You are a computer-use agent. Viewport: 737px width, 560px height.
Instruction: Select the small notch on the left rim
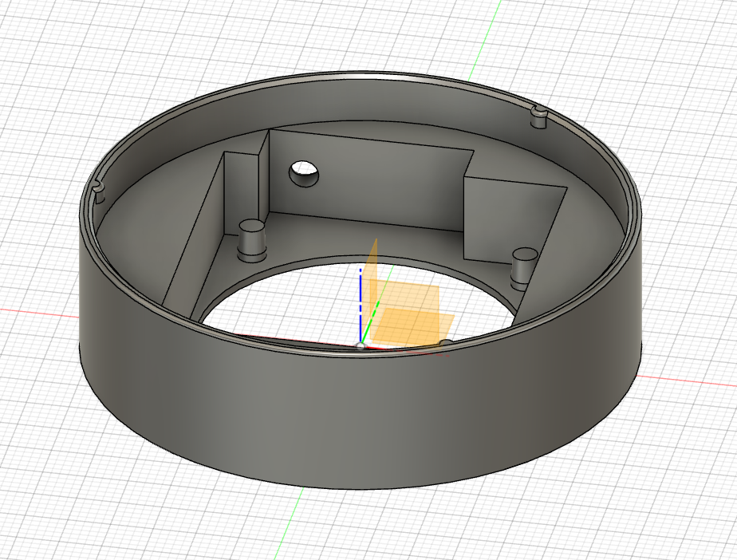(x=99, y=189)
